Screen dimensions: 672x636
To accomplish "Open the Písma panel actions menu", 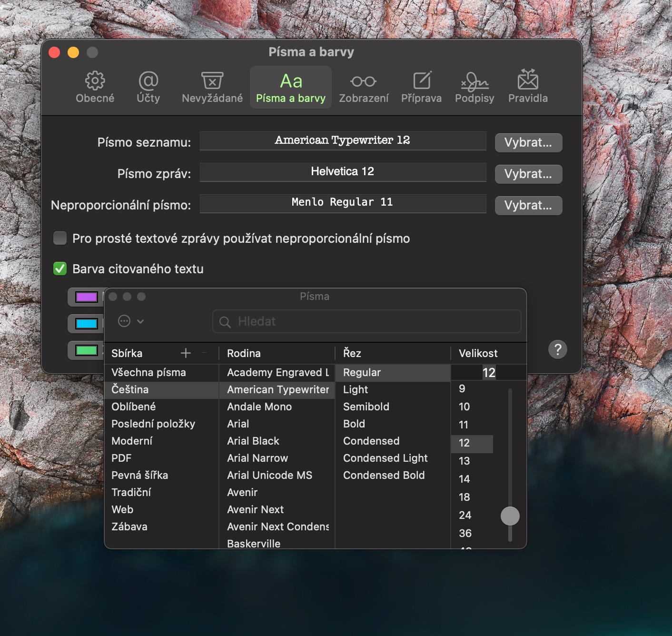I will [x=131, y=321].
